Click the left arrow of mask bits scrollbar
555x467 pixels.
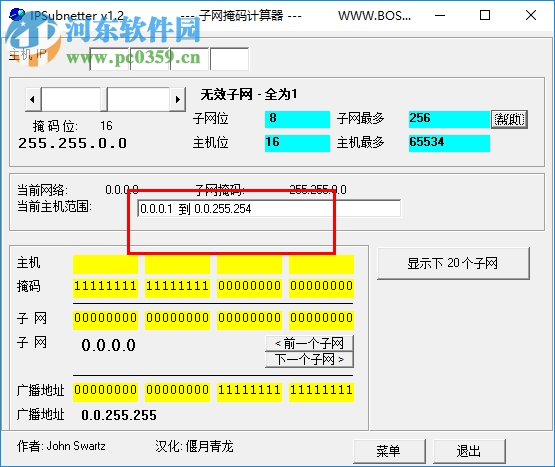(33, 99)
